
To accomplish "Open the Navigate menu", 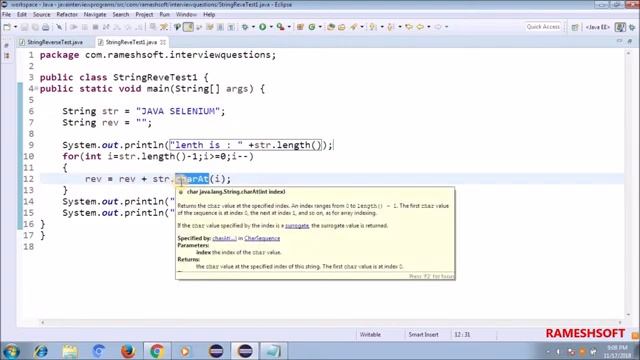I will coord(95,15).
